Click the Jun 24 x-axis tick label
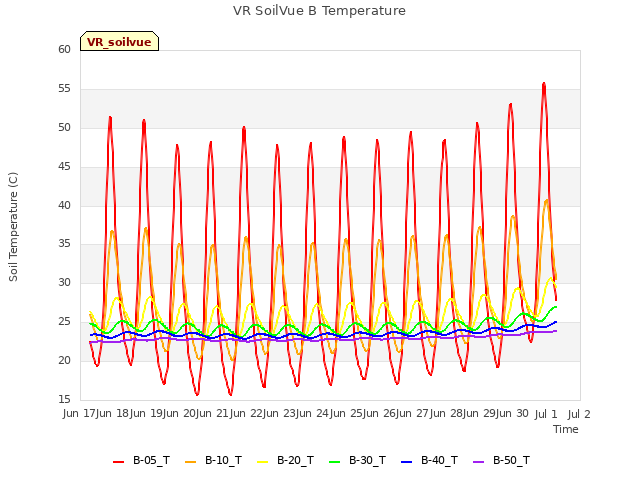 [x=314, y=414]
